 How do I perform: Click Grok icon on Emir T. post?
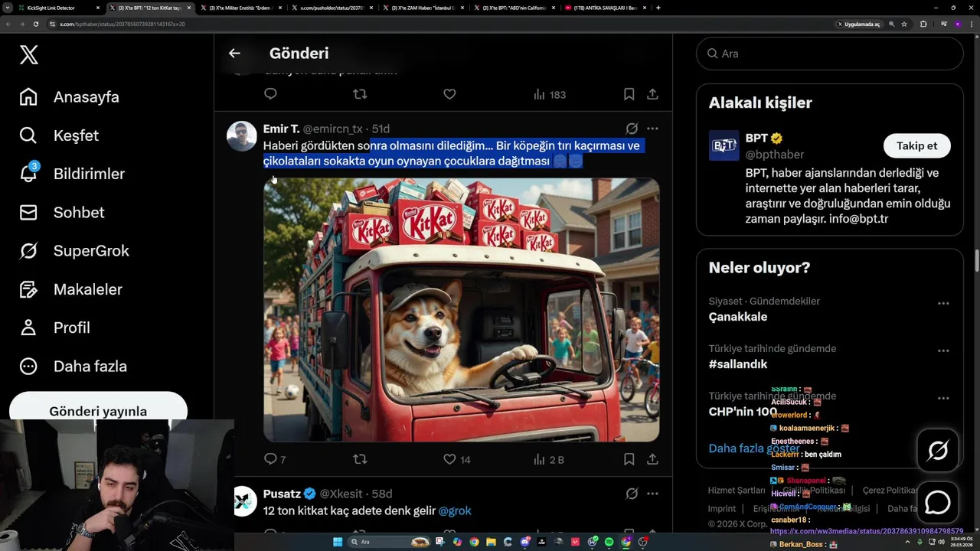coord(632,129)
